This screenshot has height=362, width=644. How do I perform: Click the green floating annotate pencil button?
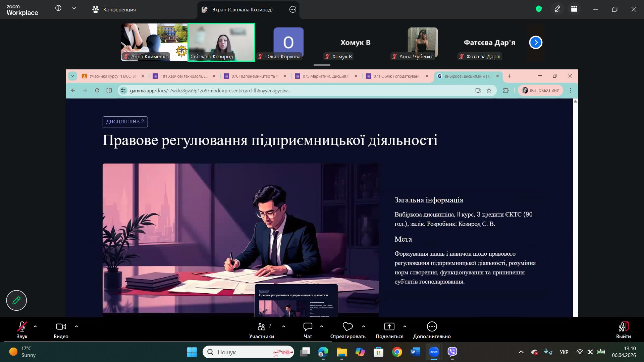[16, 300]
